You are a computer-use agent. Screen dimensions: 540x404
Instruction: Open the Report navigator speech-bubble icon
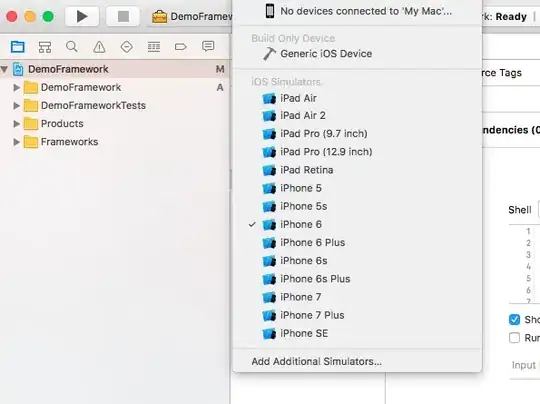pyautogui.click(x=208, y=46)
